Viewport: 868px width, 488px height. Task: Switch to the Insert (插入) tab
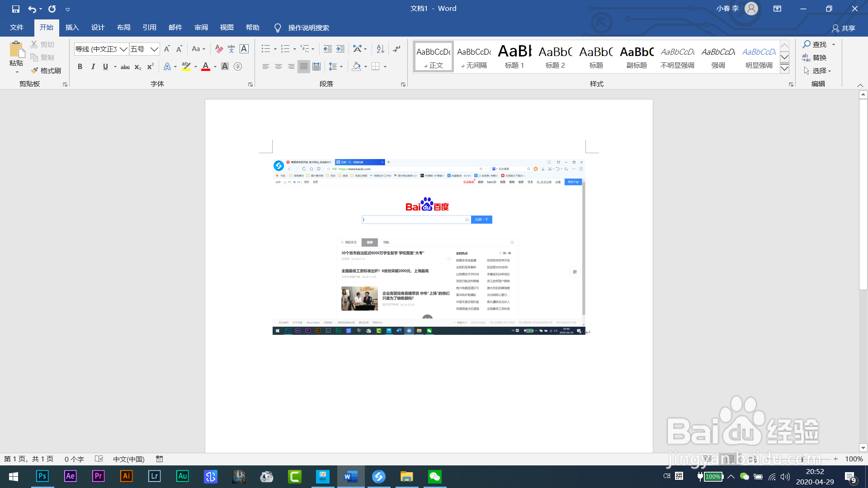click(x=72, y=28)
